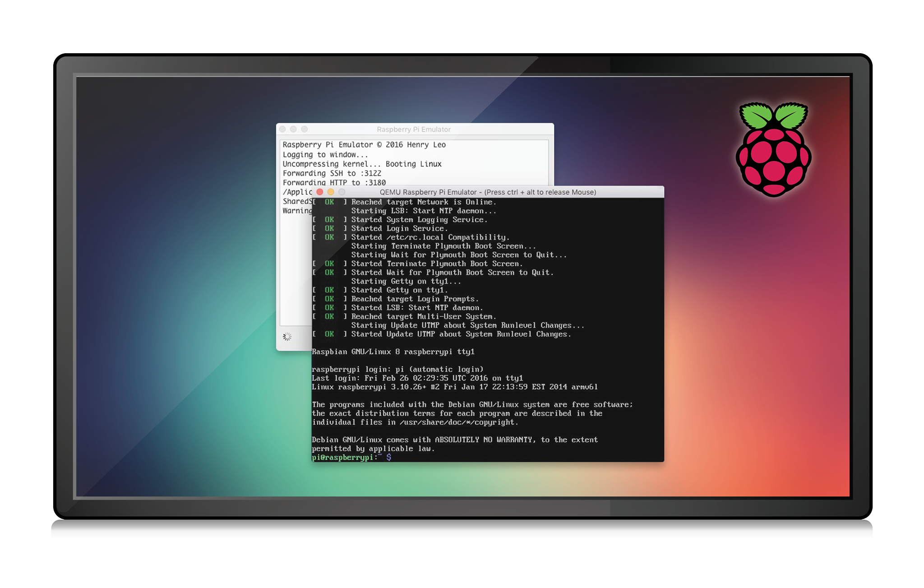Click the 'Last login: Fri Feb 26' line
Viewport: 924px width, 588px height.
tap(417, 378)
